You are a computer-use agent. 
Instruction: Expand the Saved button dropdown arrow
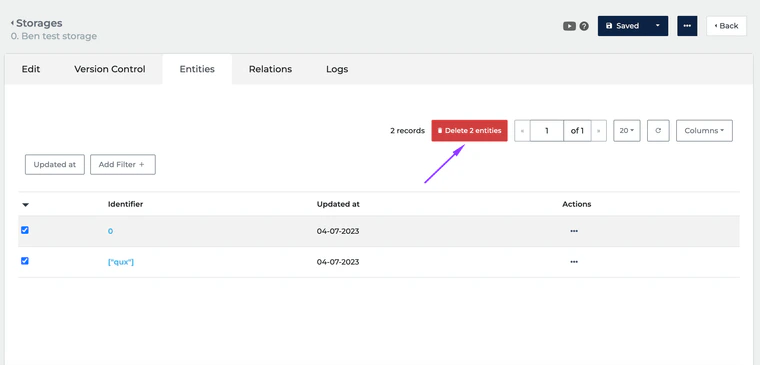coord(658,26)
